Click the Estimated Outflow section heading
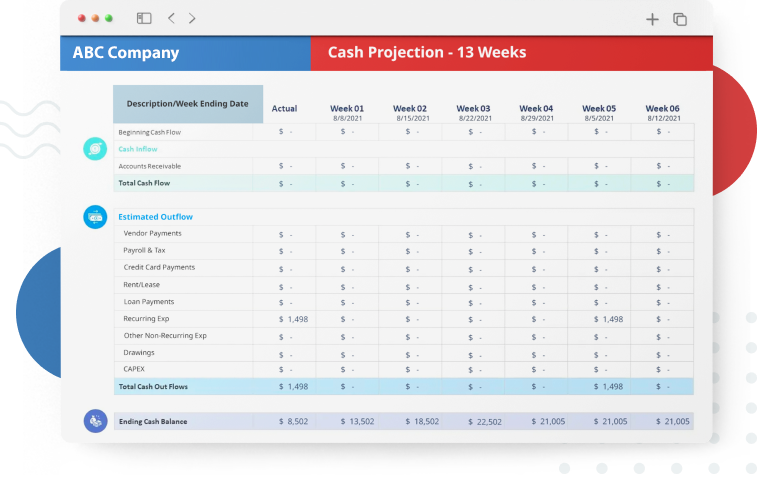The width and height of the screenshot is (763, 480). (155, 217)
